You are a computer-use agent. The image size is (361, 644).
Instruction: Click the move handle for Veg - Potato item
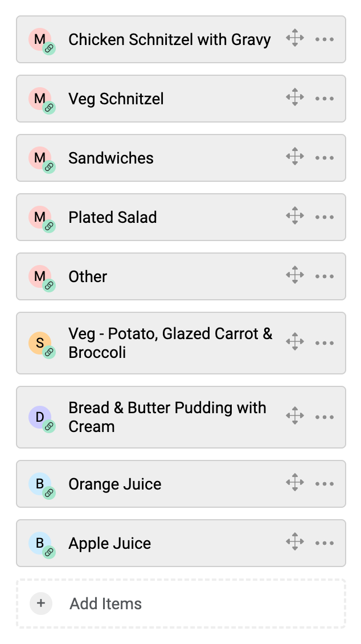click(x=294, y=343)
